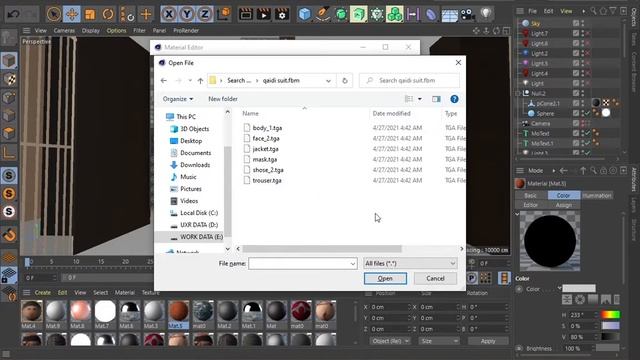Toggle Light.7 enabled checkbox
The width and height of the screenshot is (640, 360).
point(576,33)
